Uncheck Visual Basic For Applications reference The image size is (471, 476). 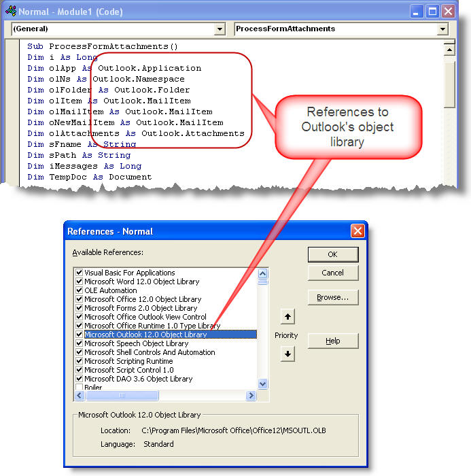[80, 272]
